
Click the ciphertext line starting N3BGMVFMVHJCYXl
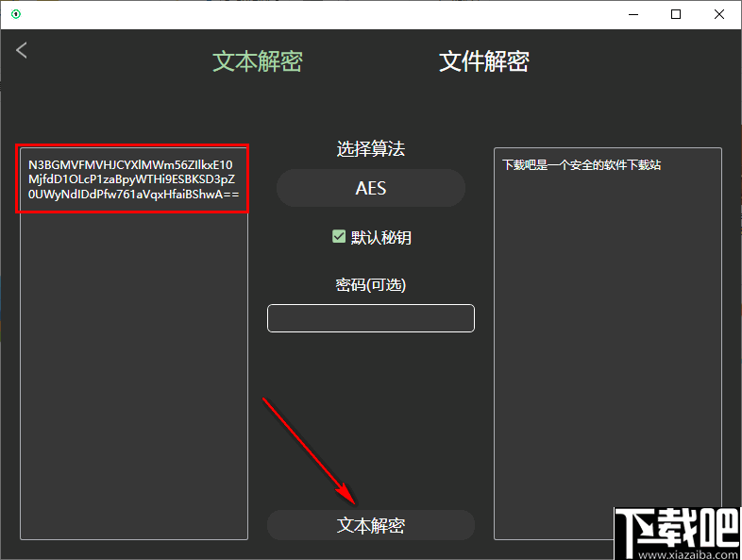(x=130, y=164)
